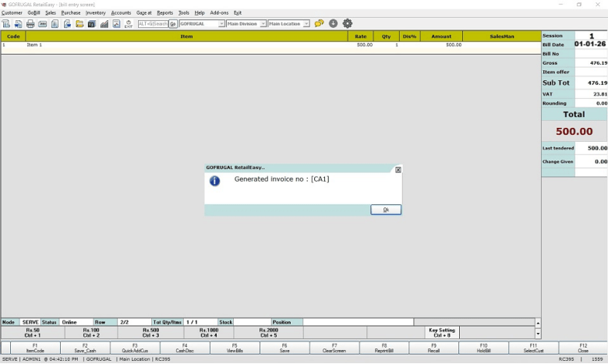Open the settings gear icon in the toolbar
Viewport: 608px width, 364px height.
tap(348, 23)
